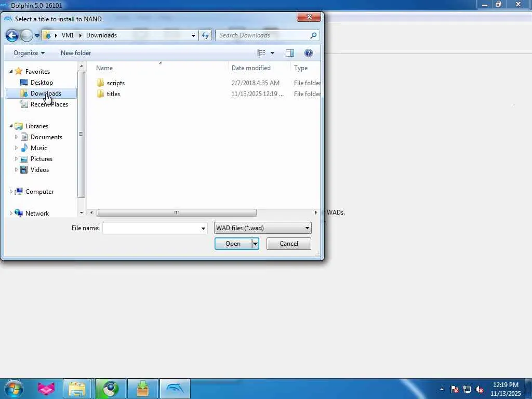This screenshot has width=532, height=399.
Task: Close the Select a title dialog
Action: 309,17
